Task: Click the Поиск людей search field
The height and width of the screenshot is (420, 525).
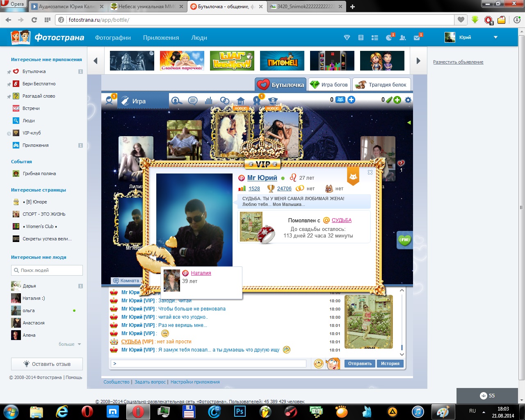Action: (47, 270)
